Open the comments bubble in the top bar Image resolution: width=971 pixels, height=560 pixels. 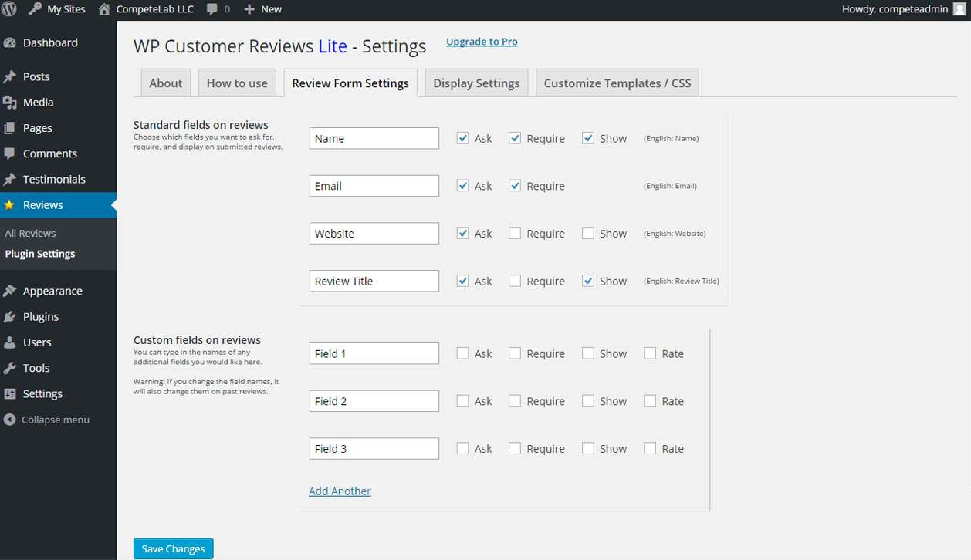tap(212, 10)
